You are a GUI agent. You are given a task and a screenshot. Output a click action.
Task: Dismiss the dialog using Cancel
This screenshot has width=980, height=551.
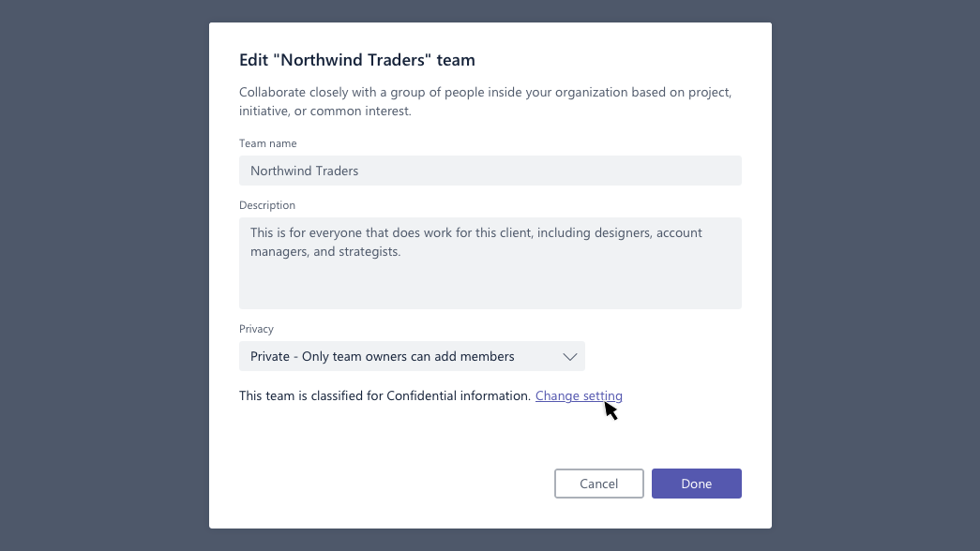point(598,484)
